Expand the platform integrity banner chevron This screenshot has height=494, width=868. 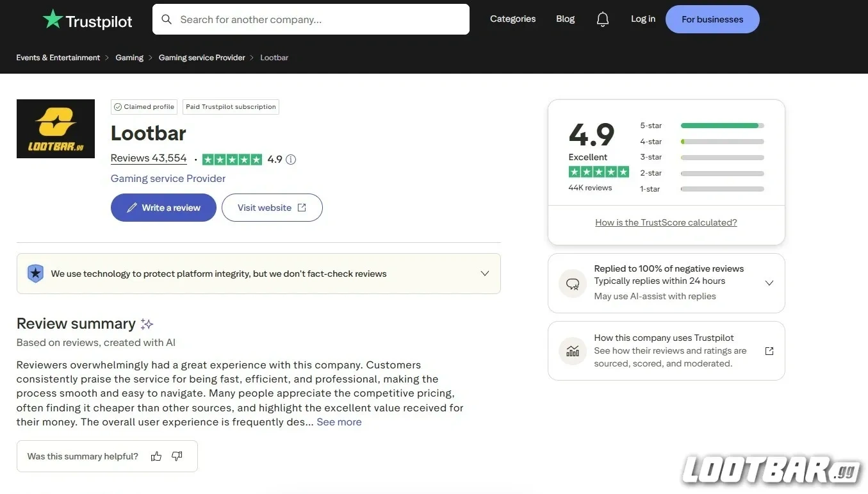[x=485, y=273]
